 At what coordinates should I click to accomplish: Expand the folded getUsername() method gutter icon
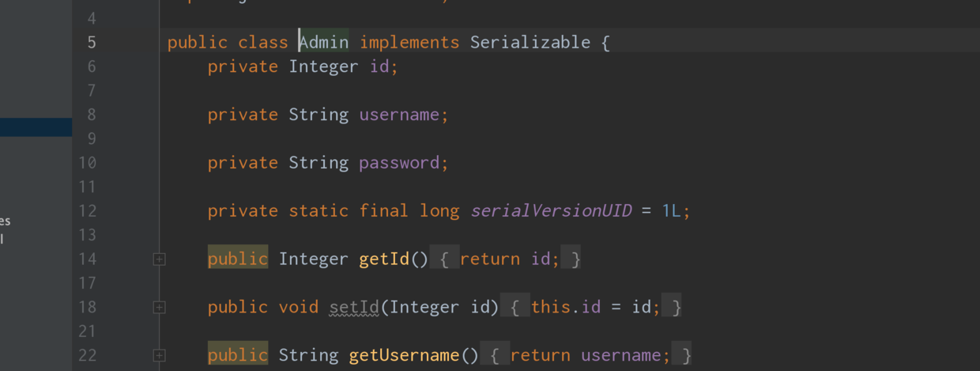point(159,355)
